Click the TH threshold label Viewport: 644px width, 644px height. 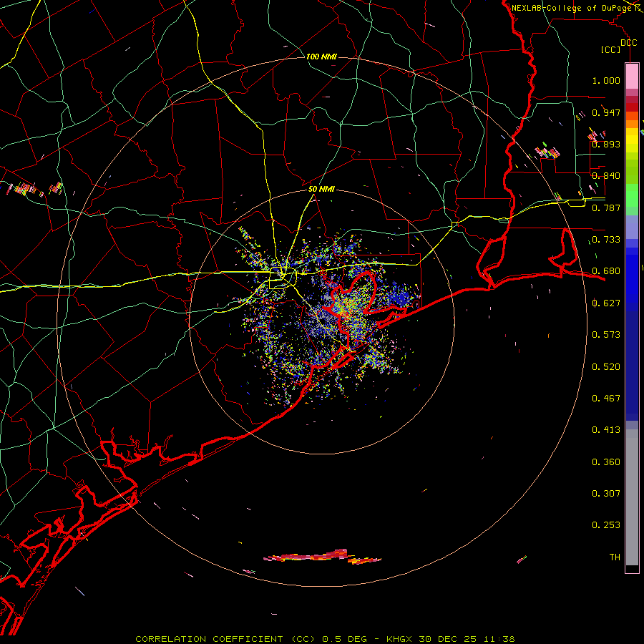coord(615,557)
